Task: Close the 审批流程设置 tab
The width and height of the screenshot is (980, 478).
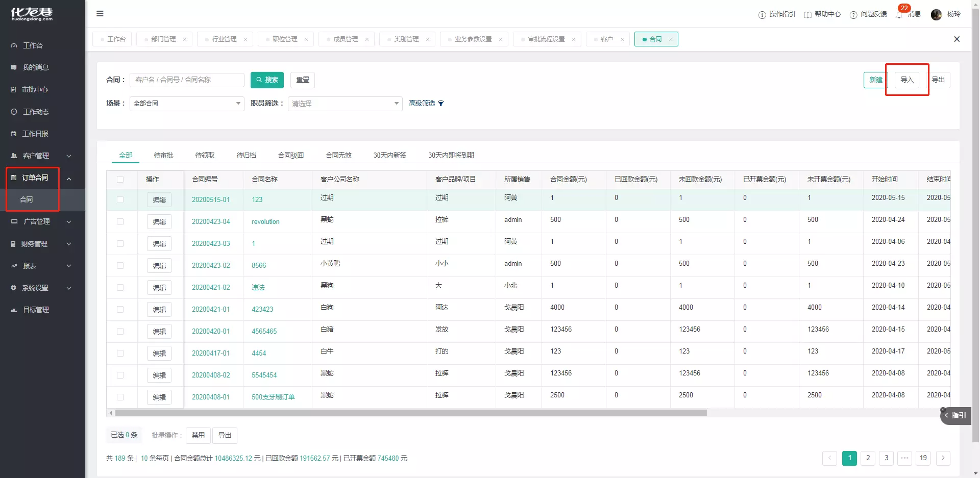Action: tap(574, 39)
